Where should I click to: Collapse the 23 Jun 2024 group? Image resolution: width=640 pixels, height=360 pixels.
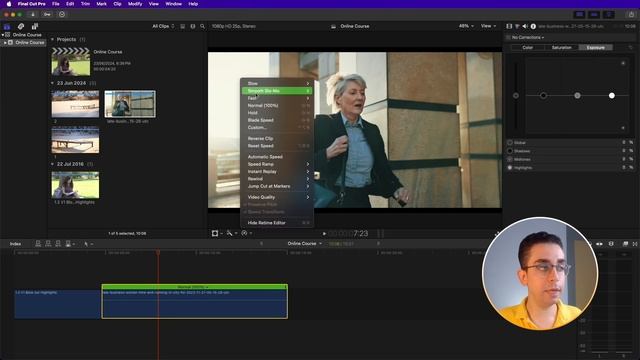[x=52, y=83]
